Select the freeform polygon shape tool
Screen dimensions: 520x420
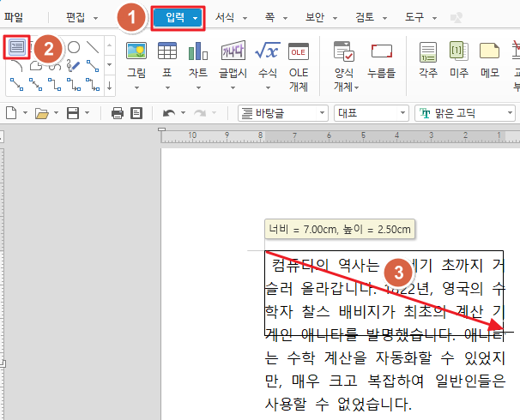click(x=35, y=66)
